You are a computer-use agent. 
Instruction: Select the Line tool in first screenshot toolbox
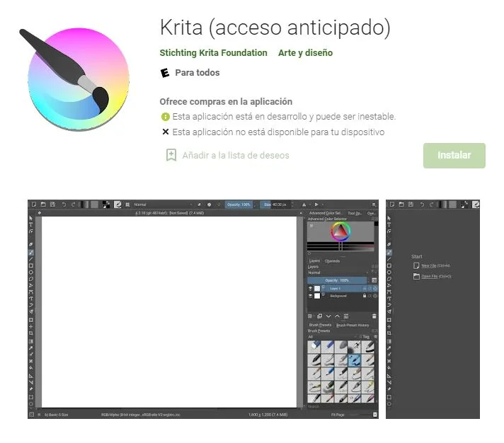point(31,259)
